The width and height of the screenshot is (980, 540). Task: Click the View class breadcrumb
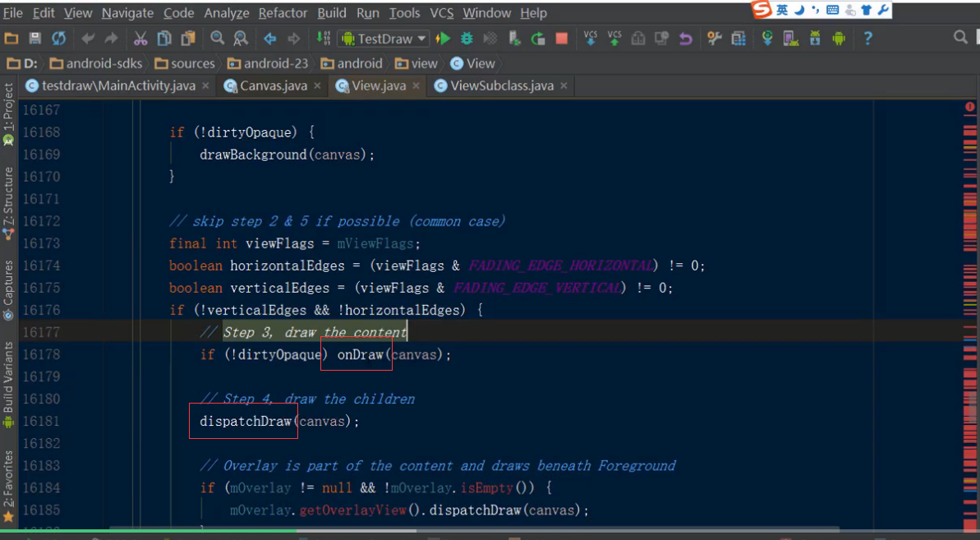(472, 63)
